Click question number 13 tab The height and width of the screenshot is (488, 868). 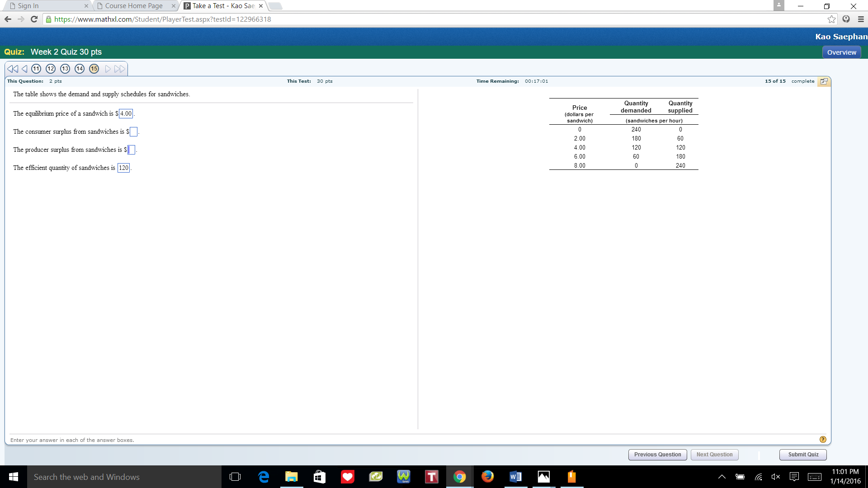64,69
